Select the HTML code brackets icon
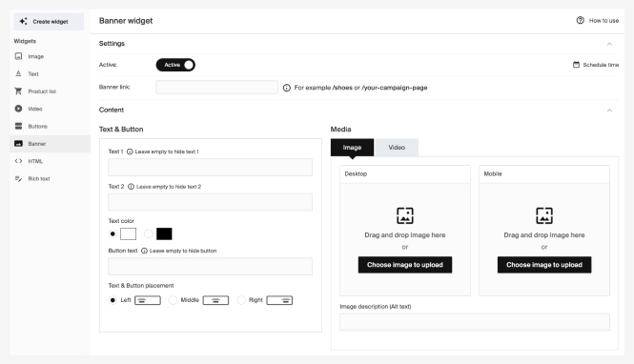This screenshot has height=364, width=634. click(x=19, y=161)
